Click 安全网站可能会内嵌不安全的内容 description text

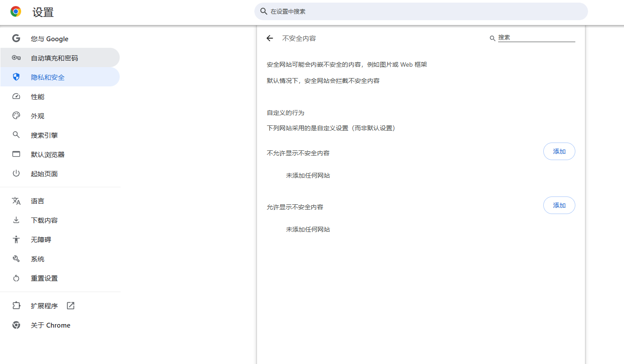point(347,64)
